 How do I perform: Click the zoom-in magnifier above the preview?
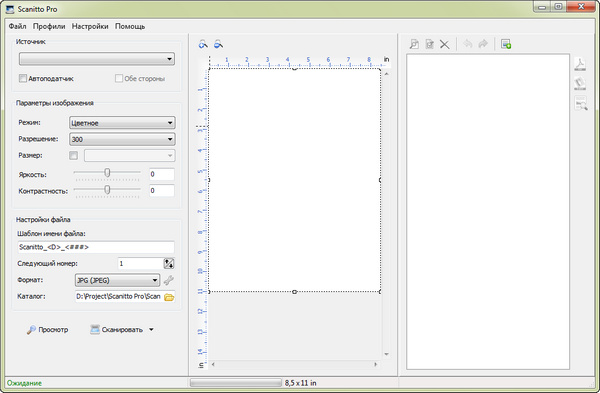click(203, 44)
